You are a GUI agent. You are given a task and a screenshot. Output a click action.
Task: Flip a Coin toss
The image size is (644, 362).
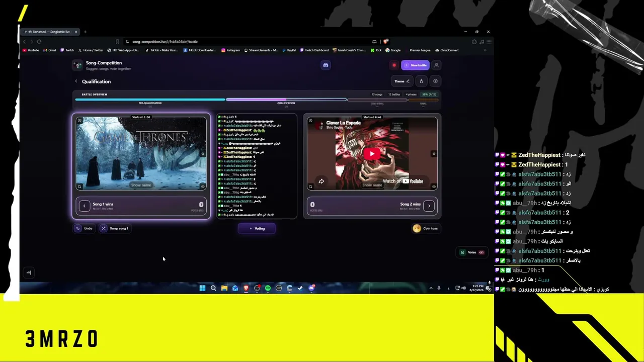(426, 228)
